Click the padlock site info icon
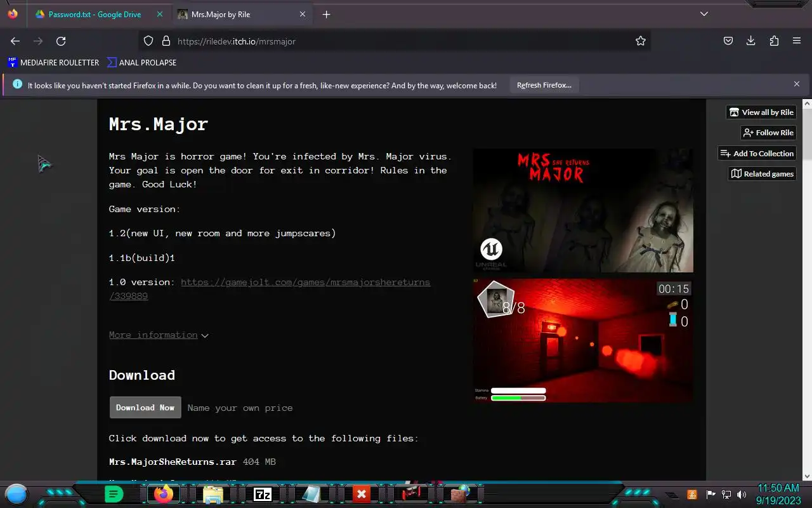Screen dimensions: 812x508 [x=166, y=41]
